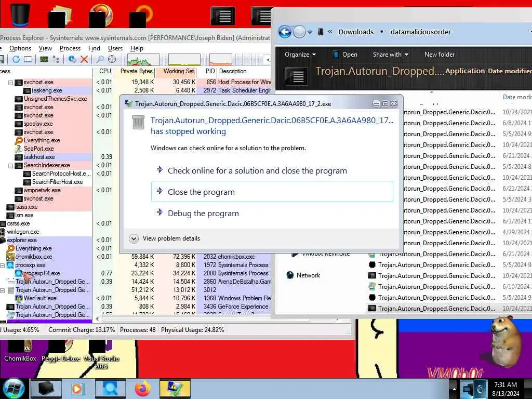532x399 pixels.
Task: Open the Help menu
Action: click(137, 48)
